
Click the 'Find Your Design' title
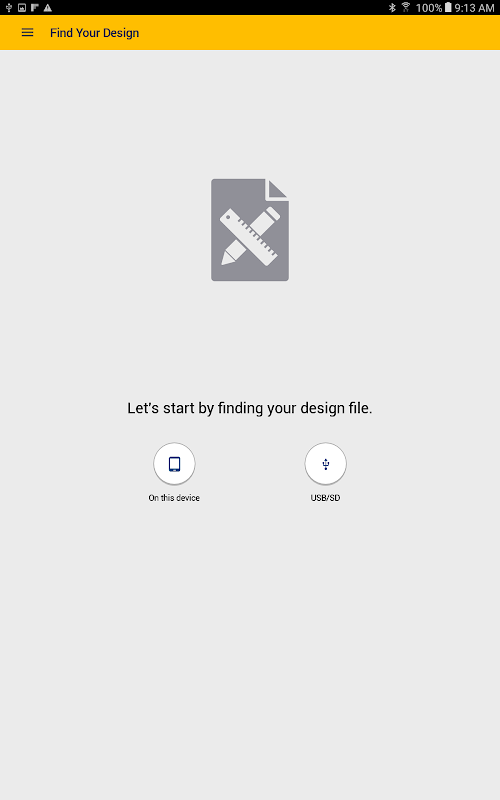coord(94,33)
